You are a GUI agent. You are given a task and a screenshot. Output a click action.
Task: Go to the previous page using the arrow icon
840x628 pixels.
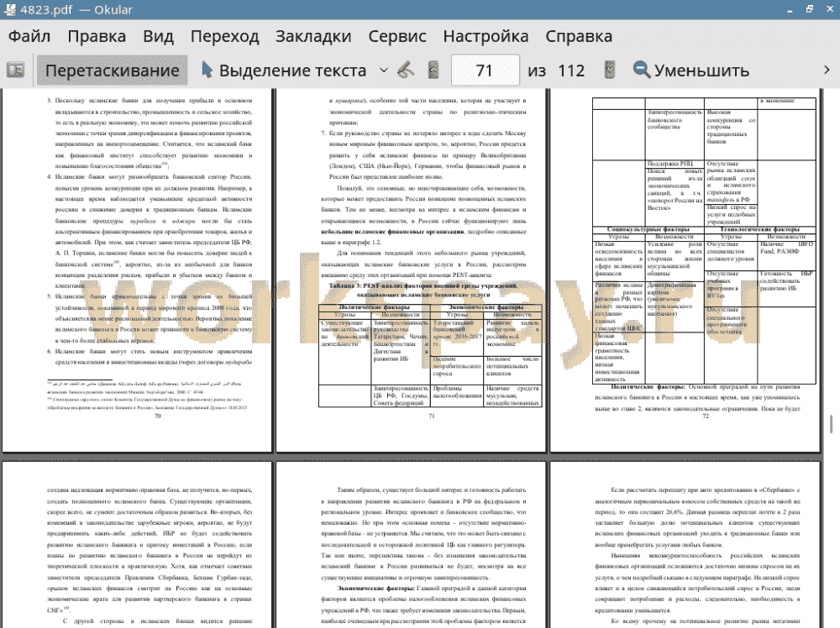point(433,71)
